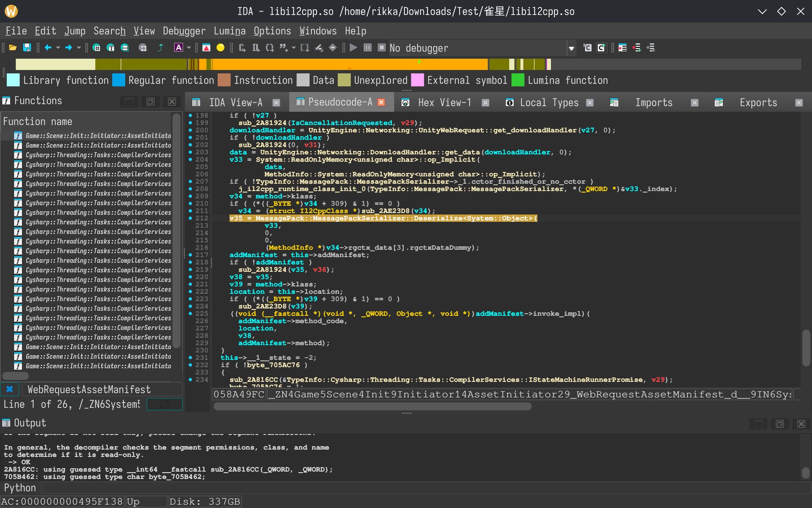Click the Start process play icon
Screen dimensions: 812x508
coord(354,48)
